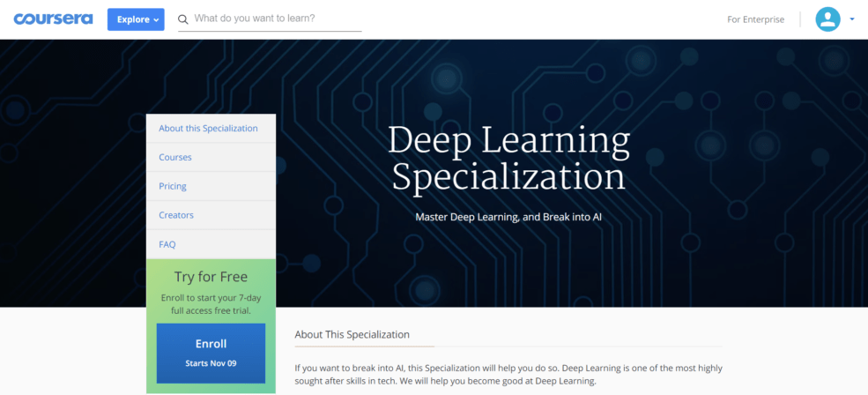Click the paragraph starting 'If you want to break into AI'
Viewport: 868px width, 395px height.
click(508, 375)
